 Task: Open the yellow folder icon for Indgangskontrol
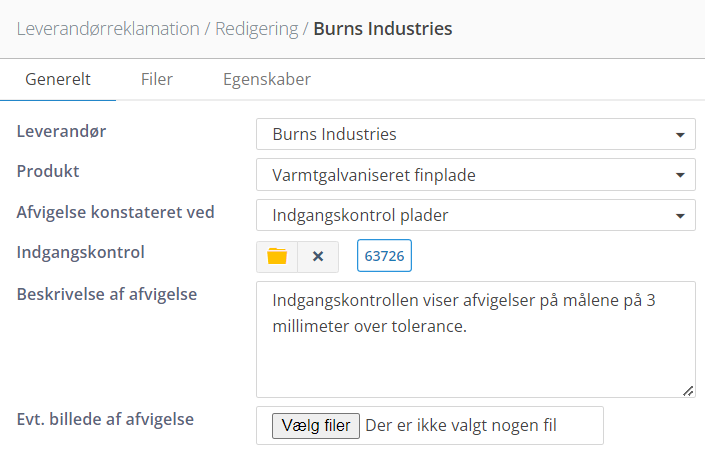click(x=277, y=256)
